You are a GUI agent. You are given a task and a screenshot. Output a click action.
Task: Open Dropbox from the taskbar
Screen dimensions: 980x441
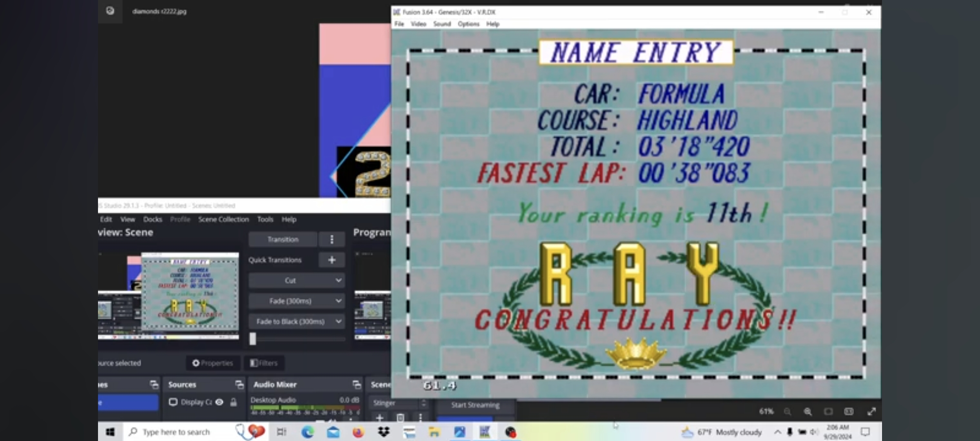[x=383, y=432]
